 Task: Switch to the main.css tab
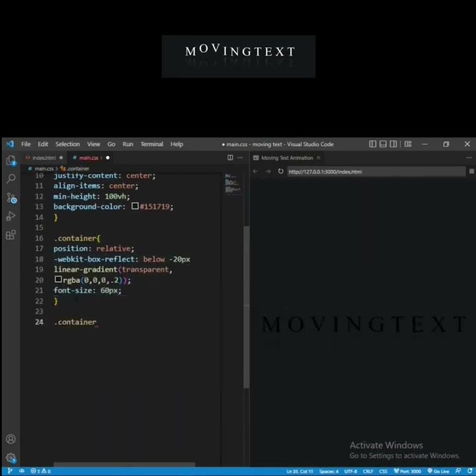(x=89, y=157)
